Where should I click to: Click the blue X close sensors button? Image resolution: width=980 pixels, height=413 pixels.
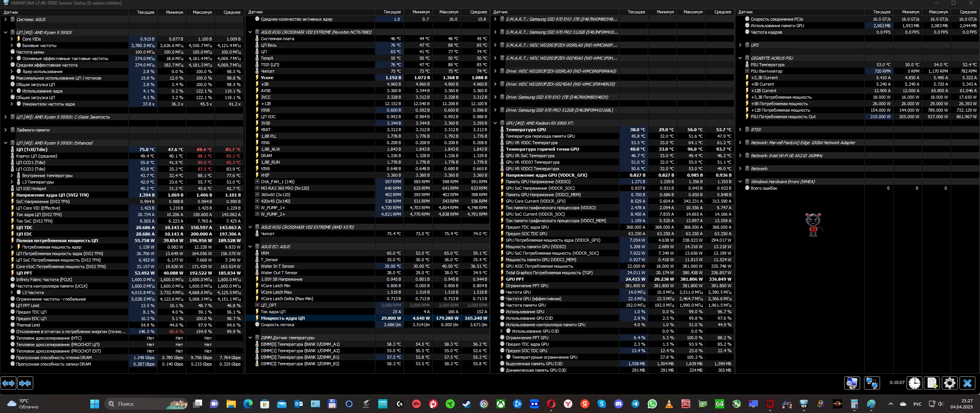click(967, 383)
